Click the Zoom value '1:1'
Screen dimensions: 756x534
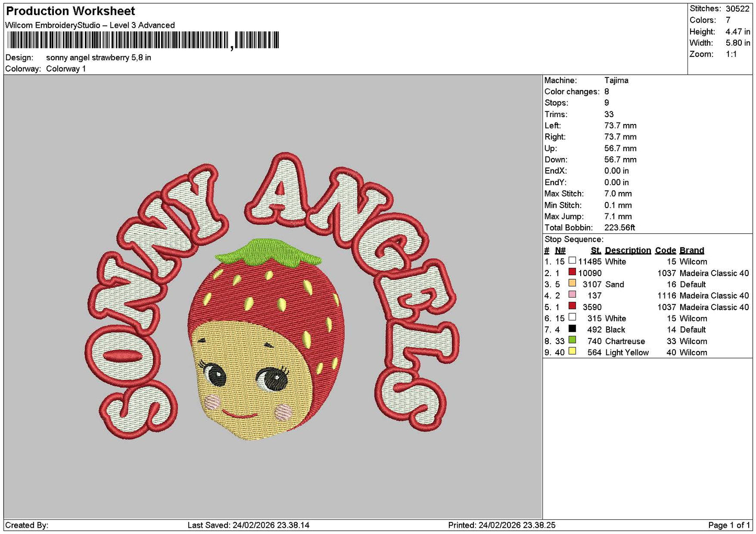731,54
